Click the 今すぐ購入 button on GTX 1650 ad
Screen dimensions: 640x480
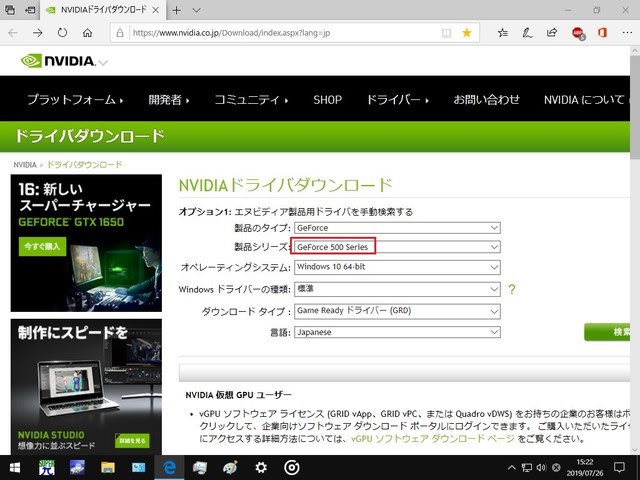coord(42,247)
